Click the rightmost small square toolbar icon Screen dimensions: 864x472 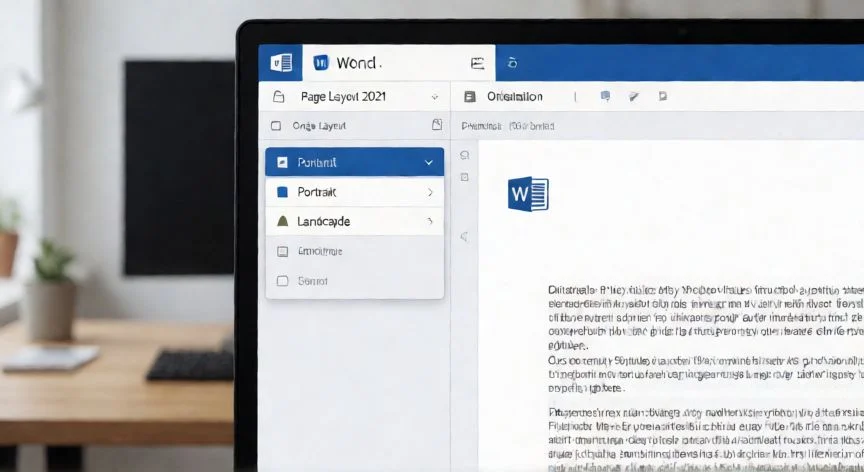(663, 96)
